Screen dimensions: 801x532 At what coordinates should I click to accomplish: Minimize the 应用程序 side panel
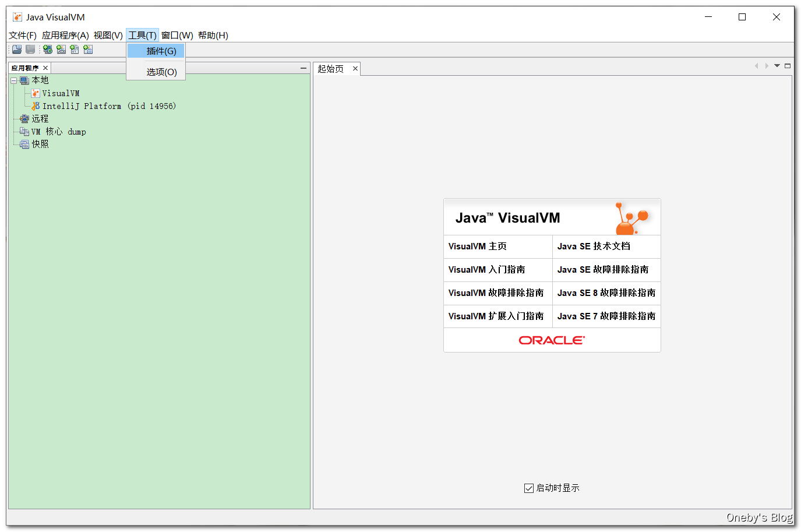pos(304,68)
